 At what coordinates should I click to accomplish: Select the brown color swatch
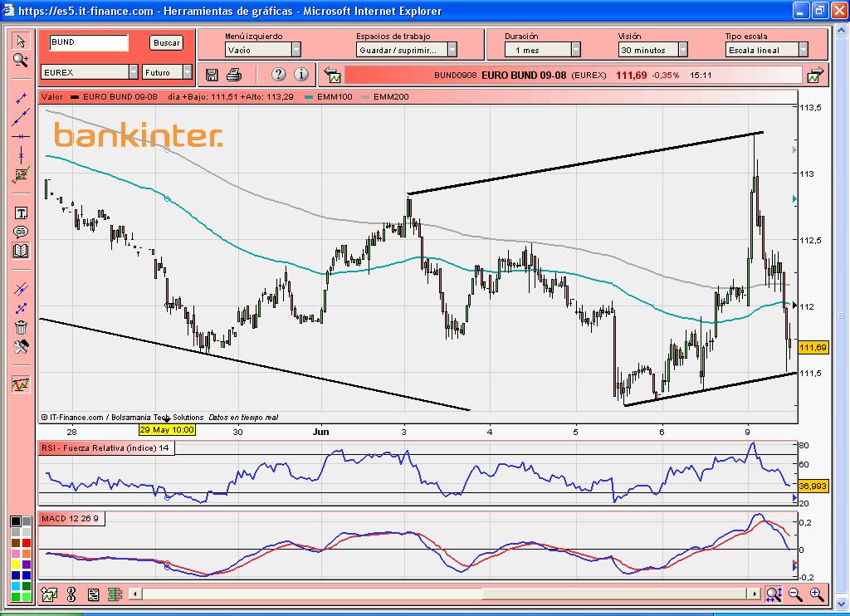click(16, 543)
